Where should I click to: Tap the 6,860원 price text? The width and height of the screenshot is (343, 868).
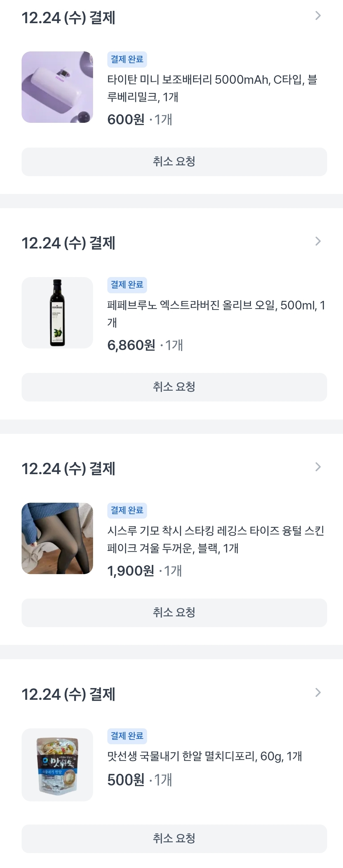click(x=131, y=345)
